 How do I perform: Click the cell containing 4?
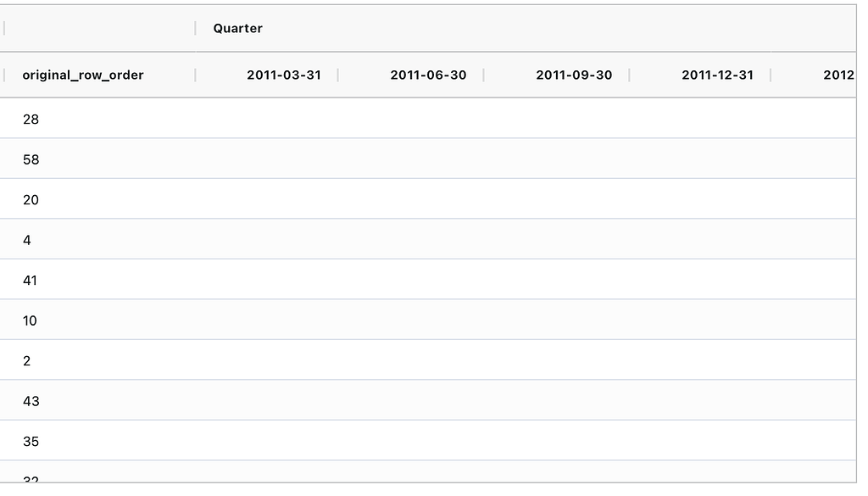(27, 240)
